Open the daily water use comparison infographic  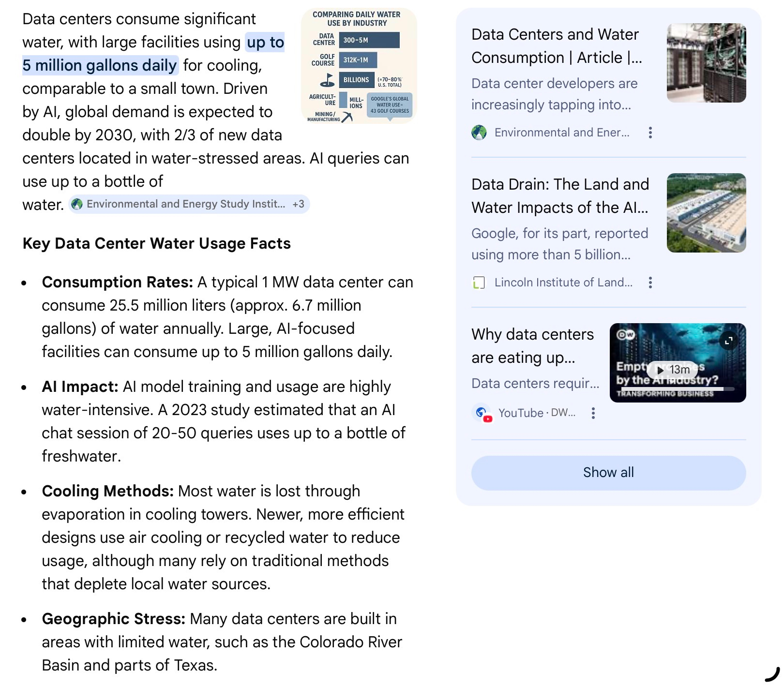[359, 66]
